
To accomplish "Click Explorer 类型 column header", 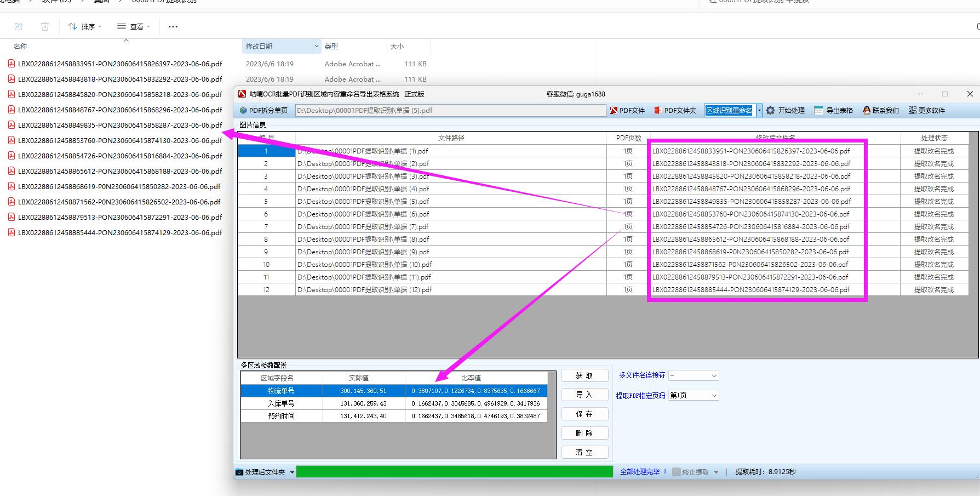I will point(331,47).
